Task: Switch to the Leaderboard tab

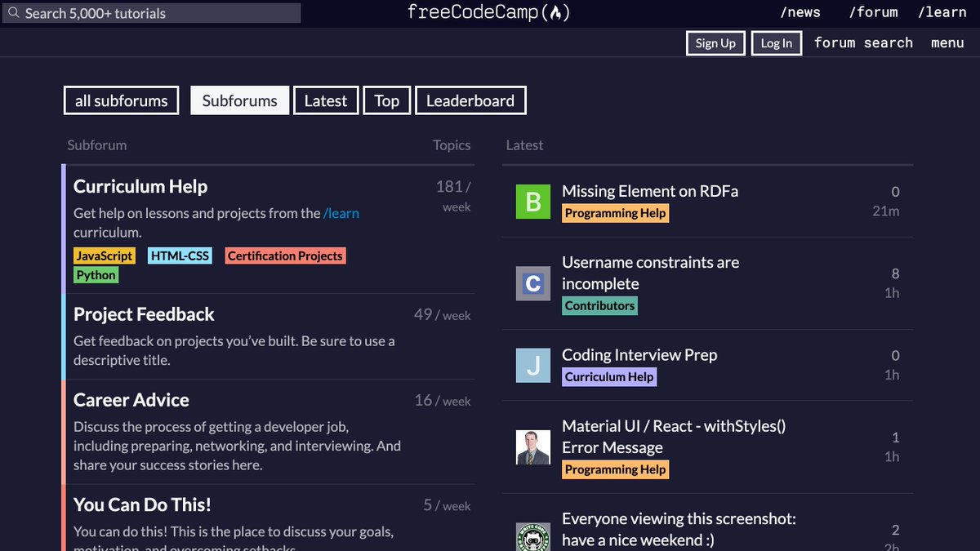Action: [470, 100]
